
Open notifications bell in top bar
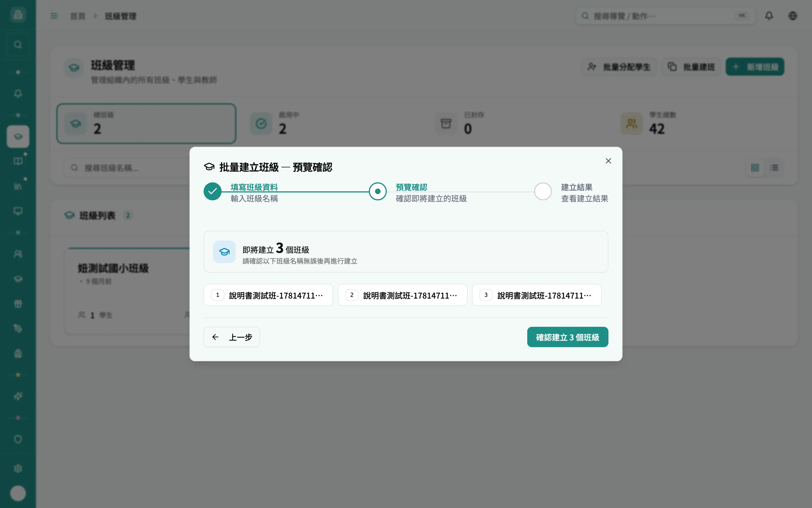(x=769, y=16)
